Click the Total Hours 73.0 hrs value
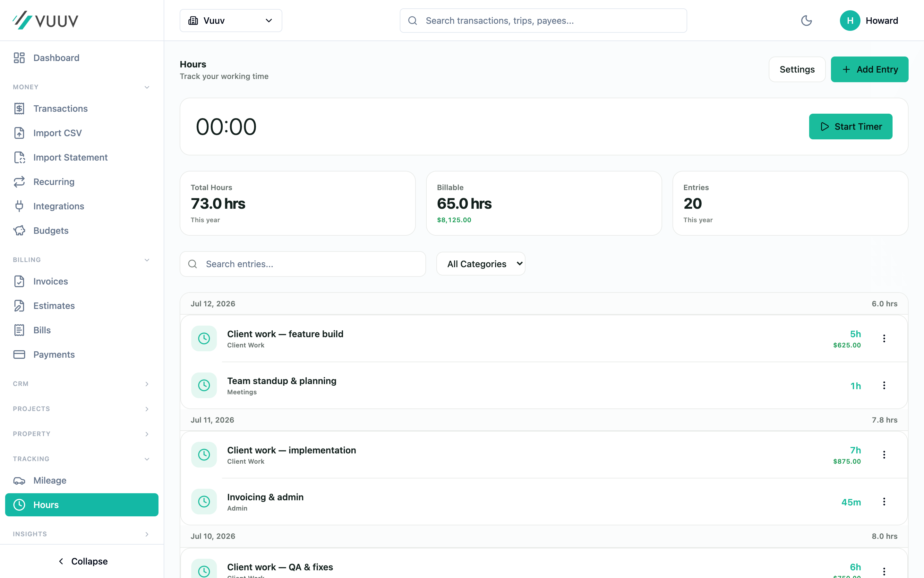 click(x=218, y=204)
